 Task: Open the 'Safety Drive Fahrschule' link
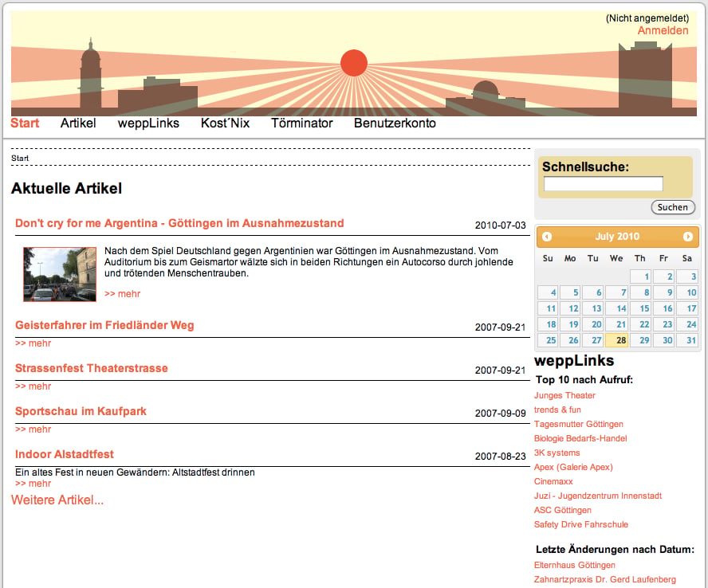click(x=581, y=524)
